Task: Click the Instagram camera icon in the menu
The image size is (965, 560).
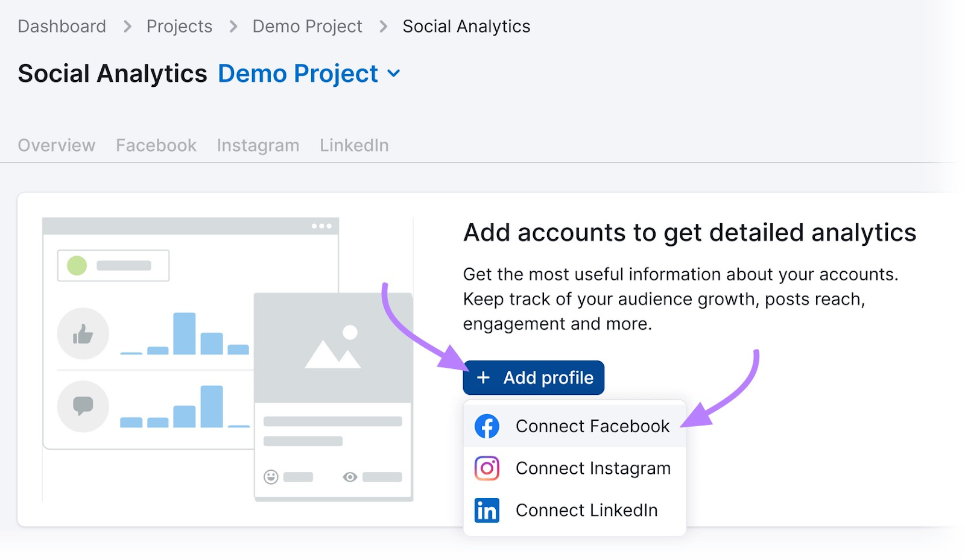Action: point(486,468)
